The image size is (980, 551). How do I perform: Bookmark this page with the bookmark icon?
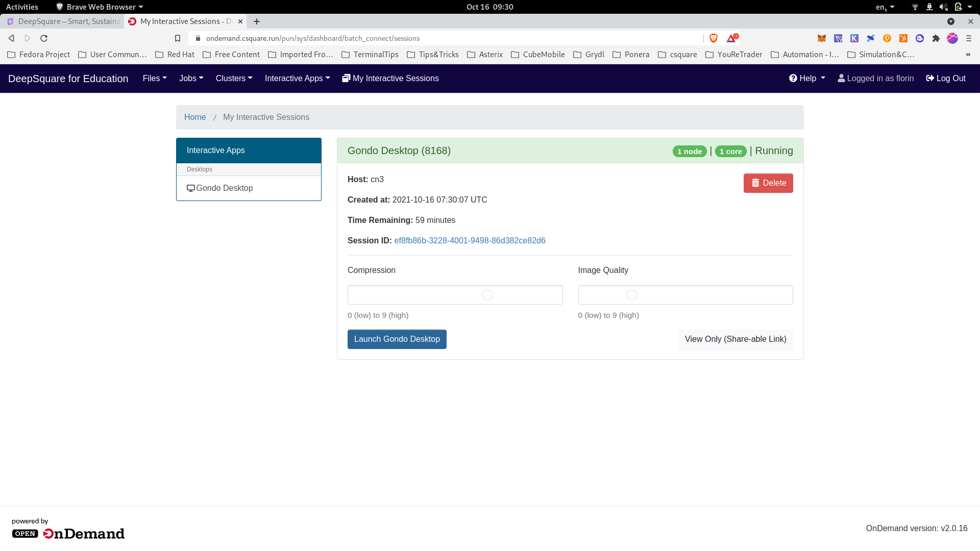click(x=178, y=38)
